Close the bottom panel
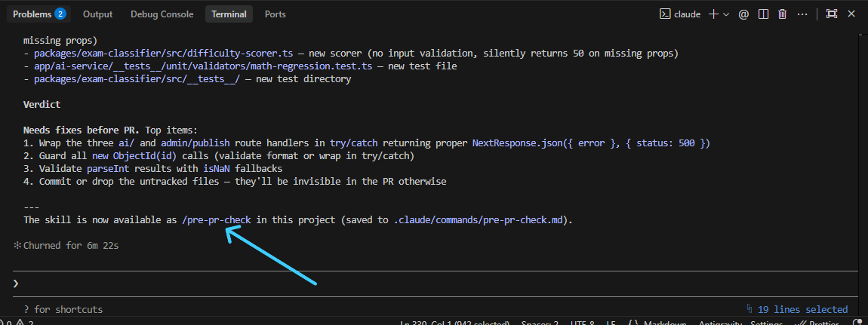This screenshot has height=325, width=868. 851,14
